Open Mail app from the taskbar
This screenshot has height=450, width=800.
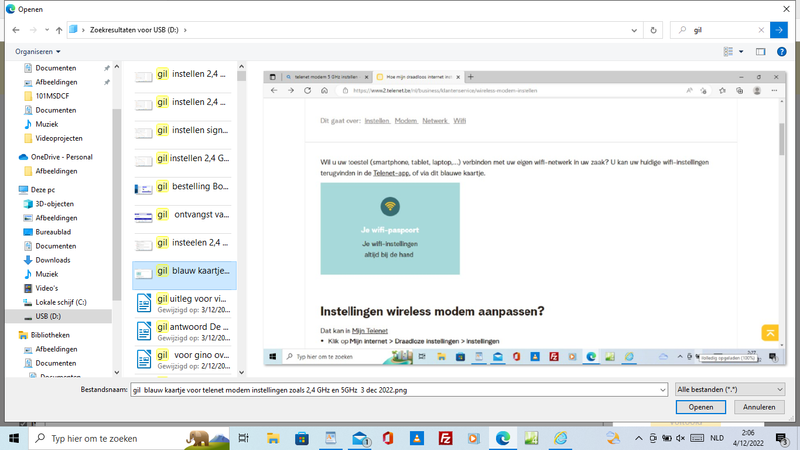[x=360, y=438]
